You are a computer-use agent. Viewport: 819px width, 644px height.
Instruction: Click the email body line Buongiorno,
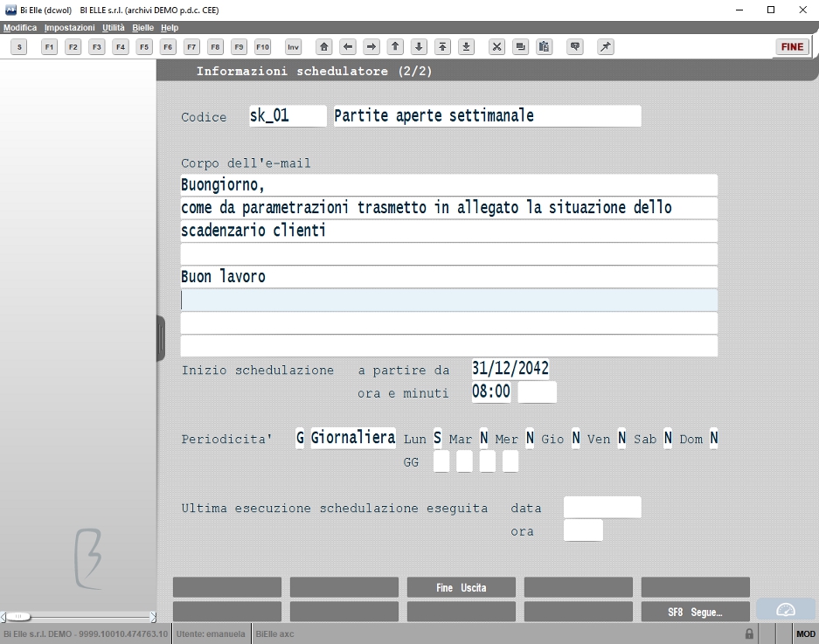coord(449,185)
